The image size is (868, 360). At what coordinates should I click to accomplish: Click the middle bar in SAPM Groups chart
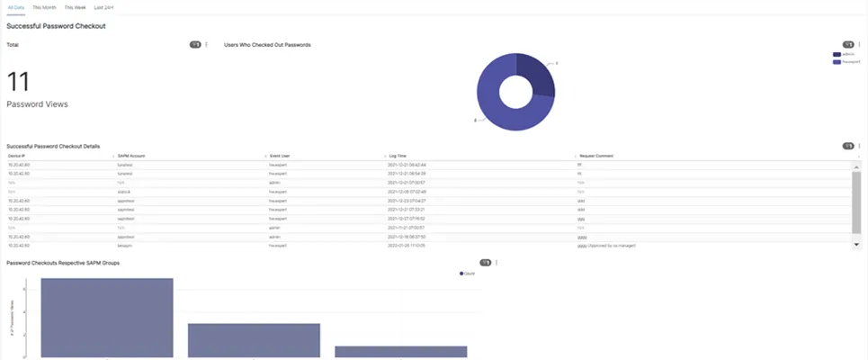254,340
